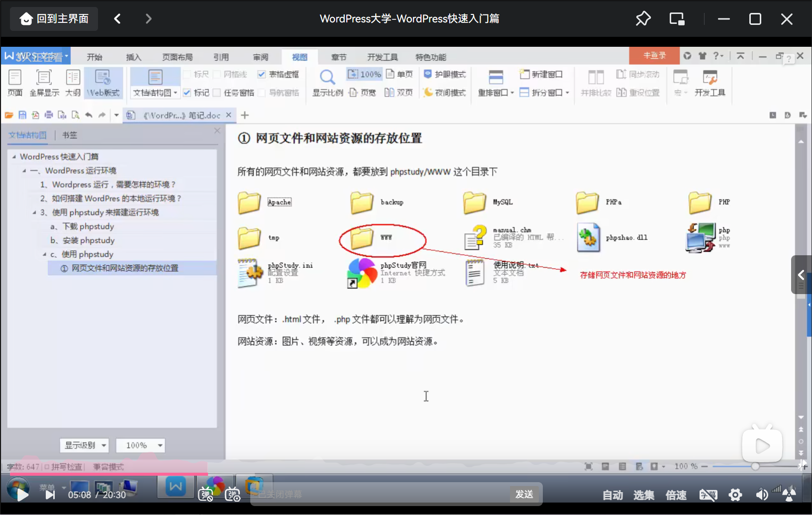Open the 引用 ribbon tab

click(x=221, y=57)
